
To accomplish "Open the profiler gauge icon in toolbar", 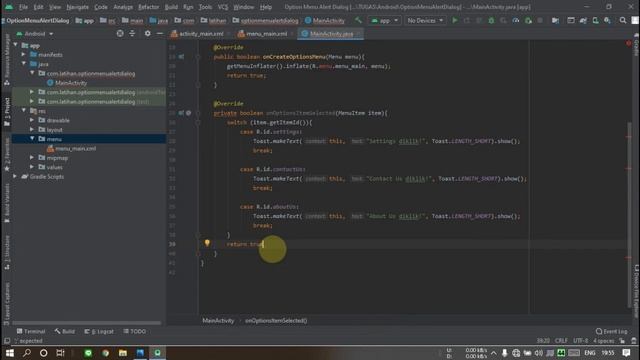I will click(x=516, y=20).
